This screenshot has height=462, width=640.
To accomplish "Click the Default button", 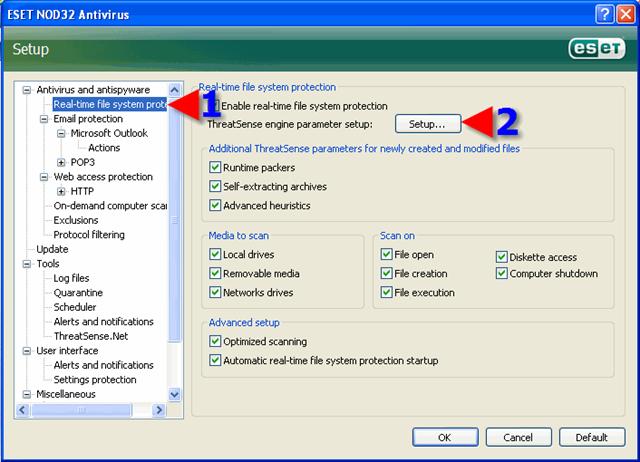I will pos(592,437).
